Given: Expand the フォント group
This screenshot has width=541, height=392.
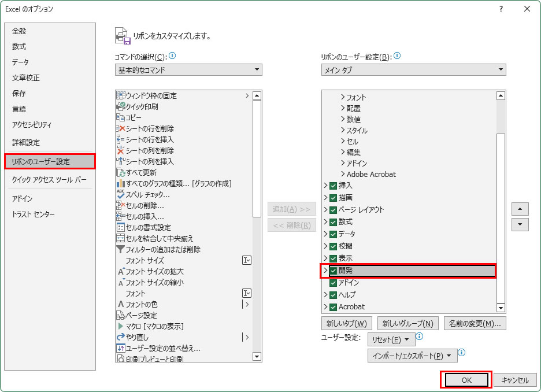Looking at the screenshot, I should (343, 97).
